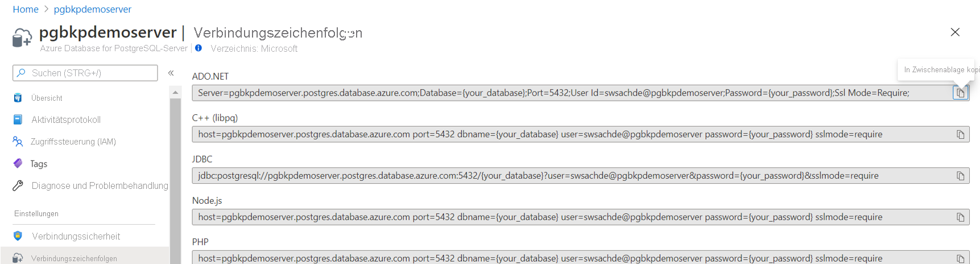Click the Verbindungssicherheit shield icon
The image size is (980, 264).
click(18, 236)
